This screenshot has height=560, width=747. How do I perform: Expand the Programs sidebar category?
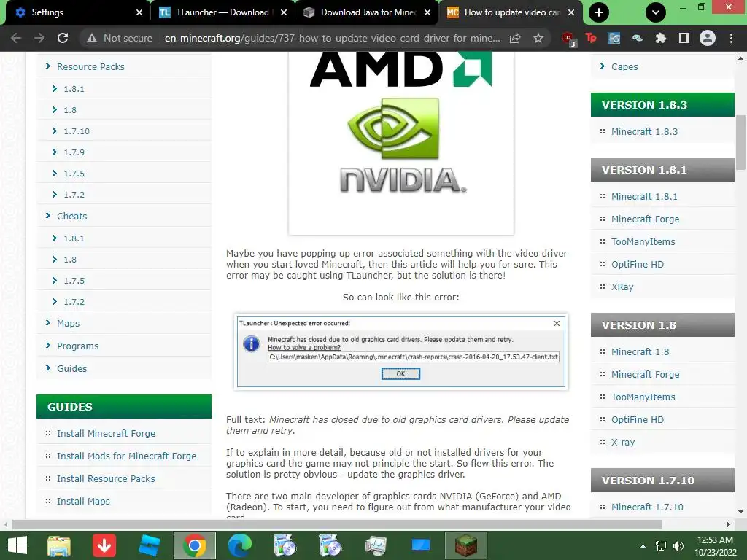point(77,346)
